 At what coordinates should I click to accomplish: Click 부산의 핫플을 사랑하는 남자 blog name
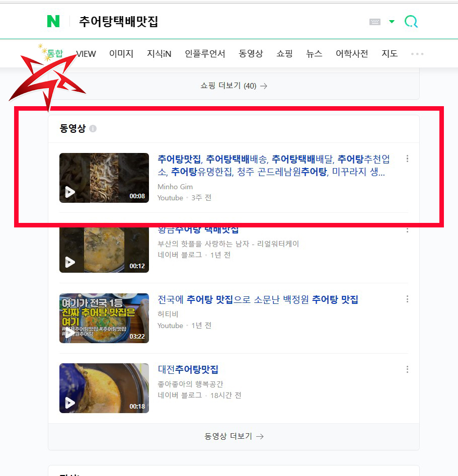[228, 244]
